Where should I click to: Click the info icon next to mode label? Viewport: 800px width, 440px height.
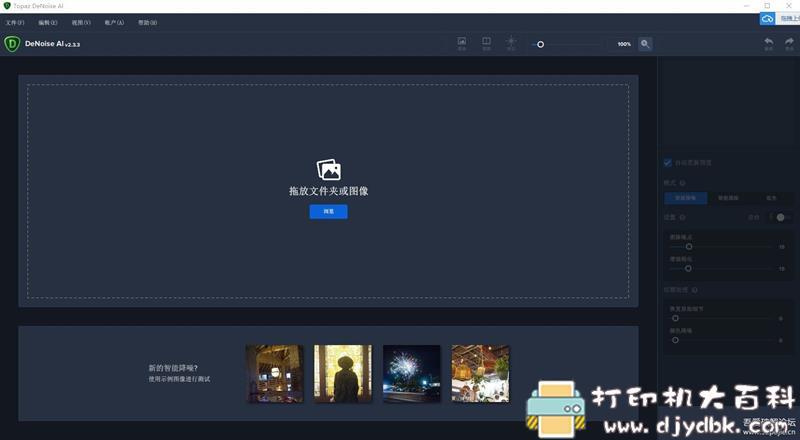point(682,183)
